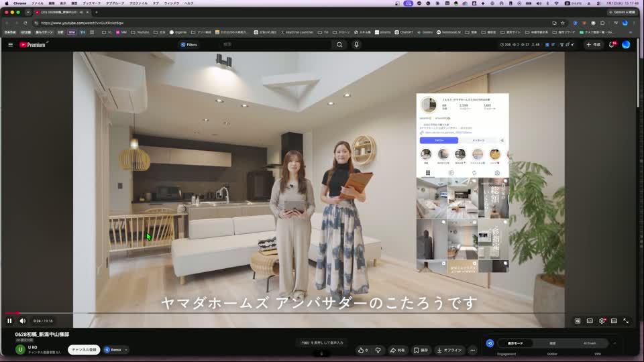Run search with the magnifier icon
Viewport: 644px width, 362px height.
[x=339, y=44]
